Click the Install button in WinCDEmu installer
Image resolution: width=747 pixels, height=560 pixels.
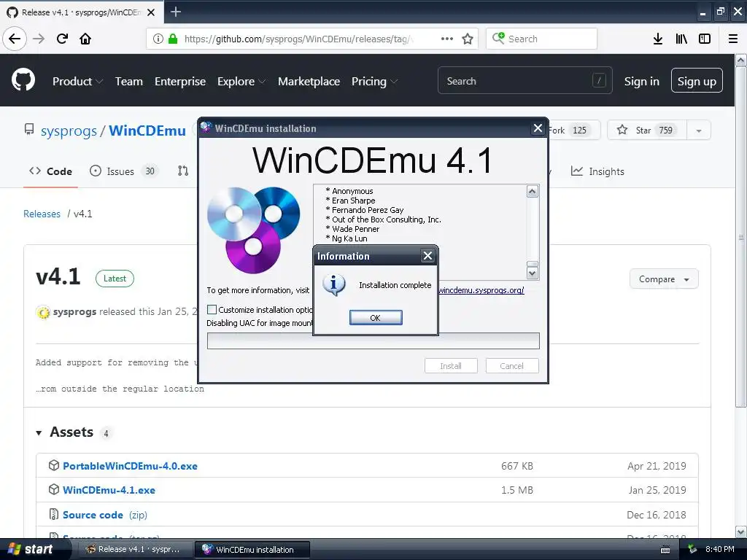tap(451, 366)
